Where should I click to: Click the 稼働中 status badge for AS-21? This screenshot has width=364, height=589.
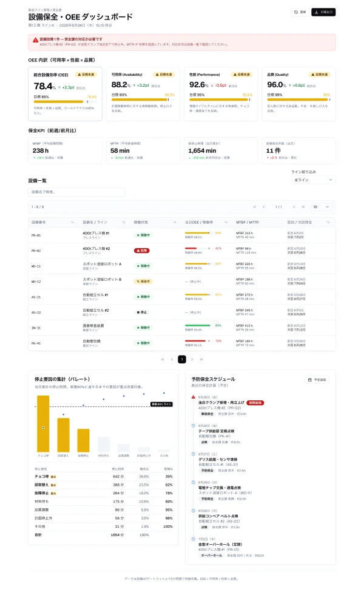tap(143, 297)
